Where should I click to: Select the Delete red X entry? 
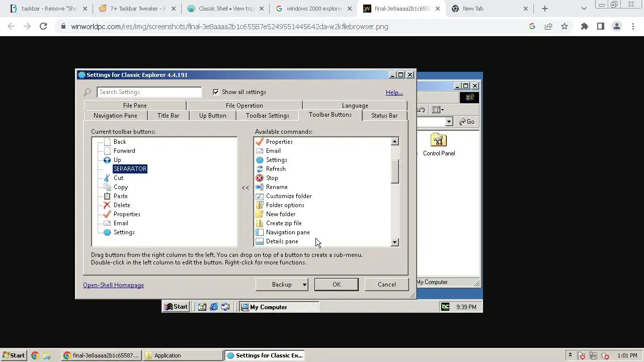click(x=122, y=205)
